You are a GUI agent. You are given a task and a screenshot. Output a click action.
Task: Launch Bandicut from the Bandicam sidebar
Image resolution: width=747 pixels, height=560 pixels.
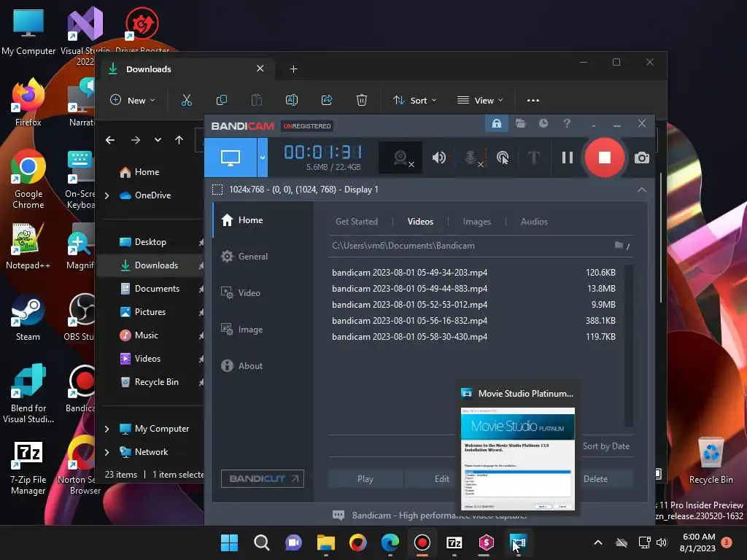click(x=263, y=478)
